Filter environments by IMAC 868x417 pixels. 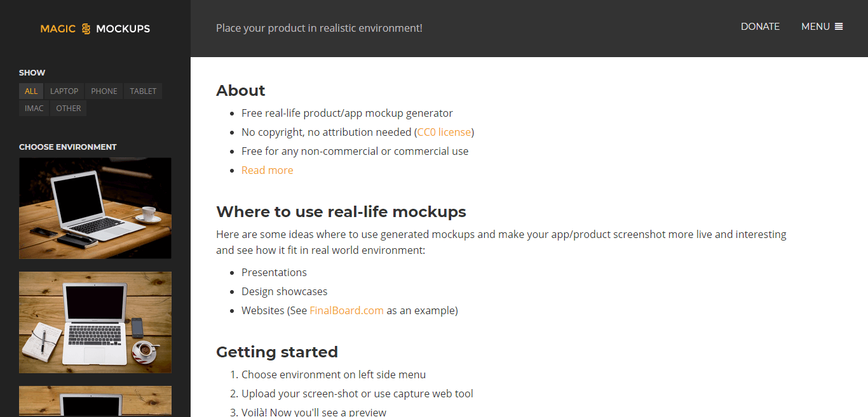[x=34, y=109]
